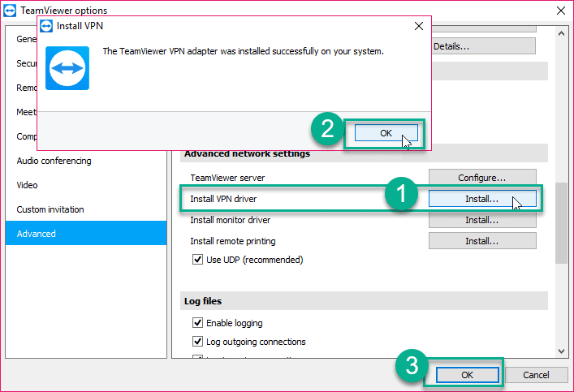Close the TeamViewer options window
This screenshot has width=574, height=392.
click(561, 11)
